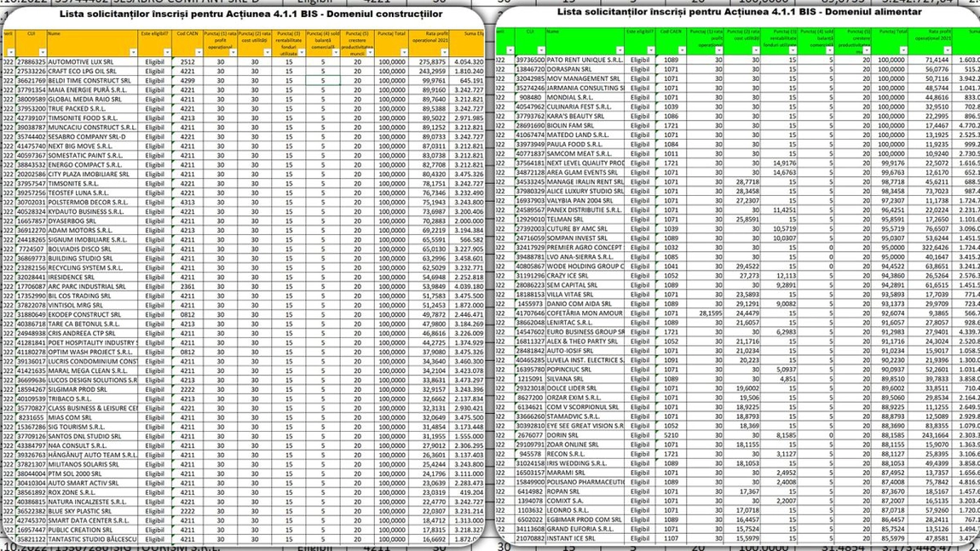
Task: Open the Cod CAEN filter in the orange table
Action: pos(199,53)
